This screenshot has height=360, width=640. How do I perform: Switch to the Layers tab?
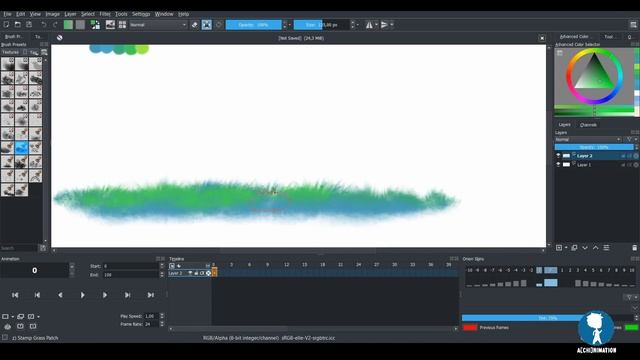click(564, 125)
